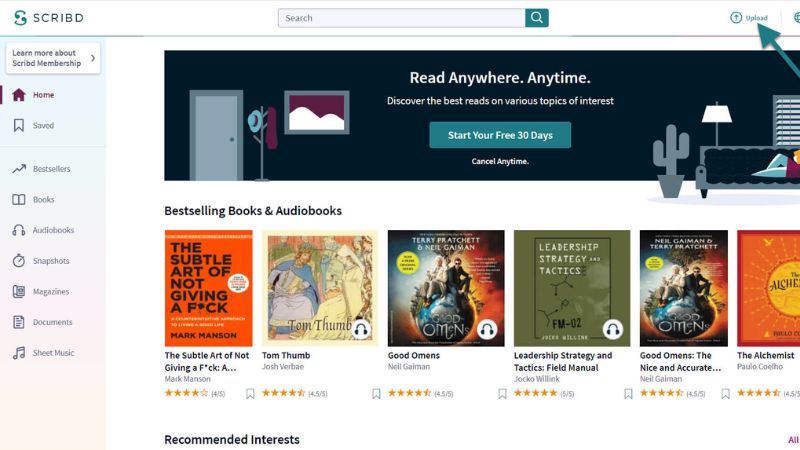Open the Saved menu item
This screenshot has width=800, height=450.
coord(43,126)
